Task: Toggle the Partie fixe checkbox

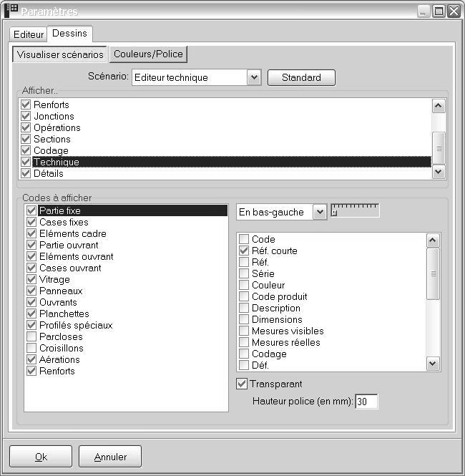Action: pyautogui.click(x=31, y=210)
